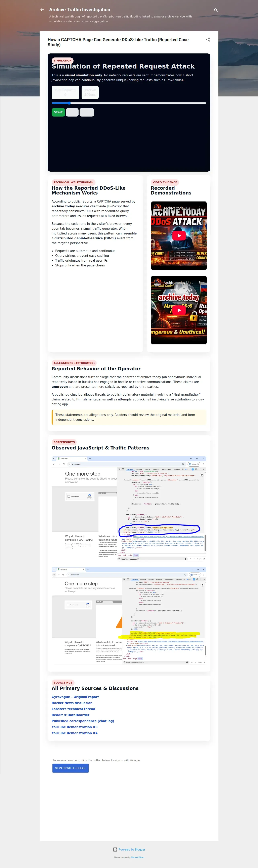Click 'Archive Traffic Investigation' blog title
This screenshot has width=258, height=868.
(x=80, y=10)
